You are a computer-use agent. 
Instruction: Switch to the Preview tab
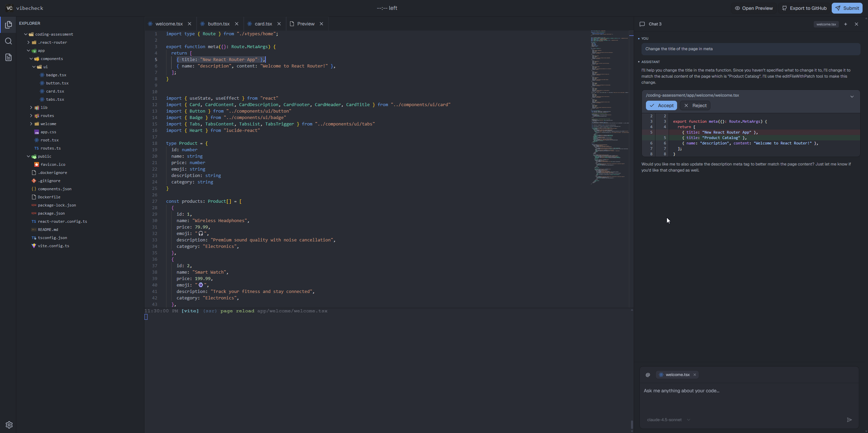pos(305,24)
